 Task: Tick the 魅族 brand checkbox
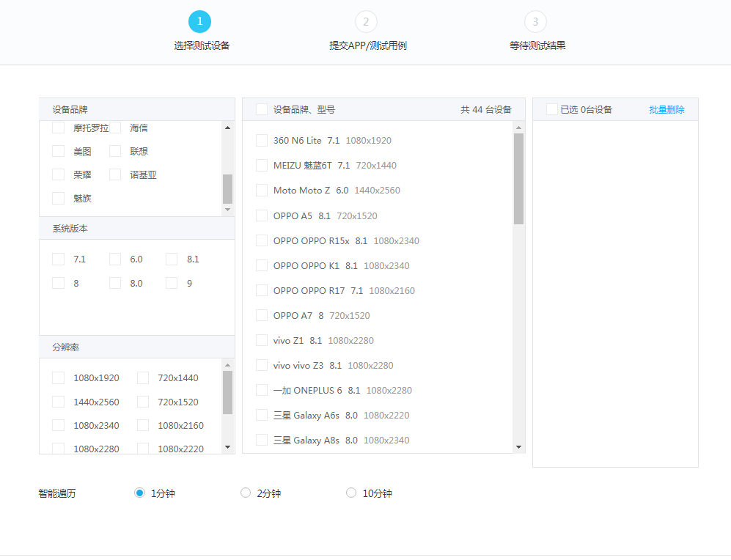tap(58, 198)
